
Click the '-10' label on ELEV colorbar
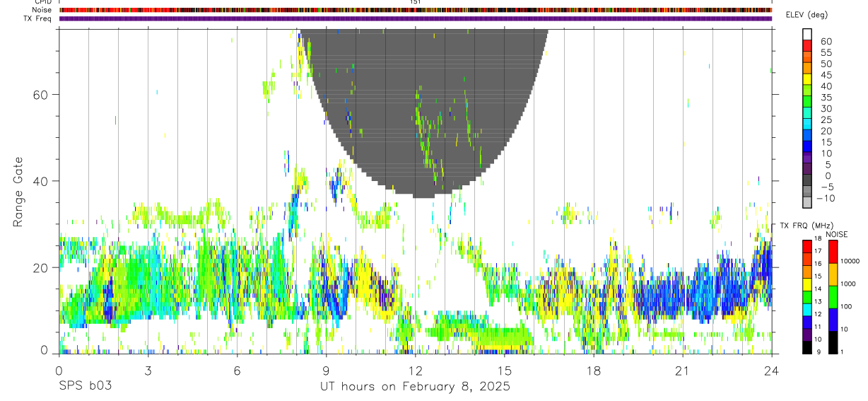point(826,198)
